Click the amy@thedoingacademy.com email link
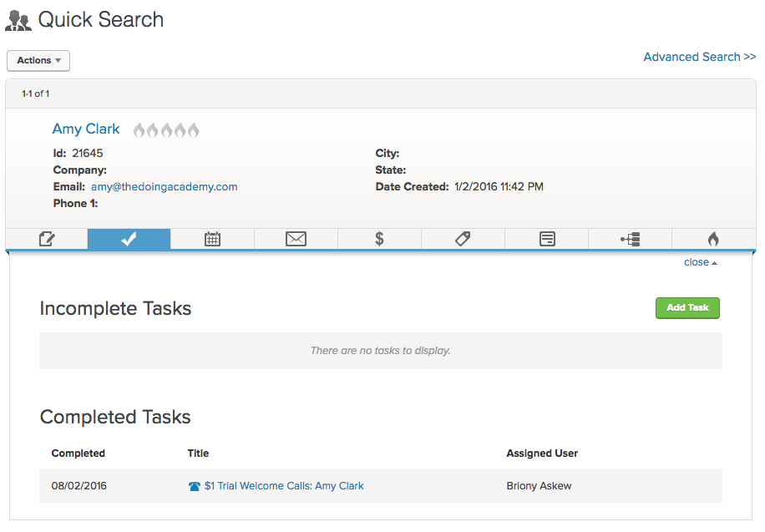The image size is (765, 532). (x=164, y=187)
